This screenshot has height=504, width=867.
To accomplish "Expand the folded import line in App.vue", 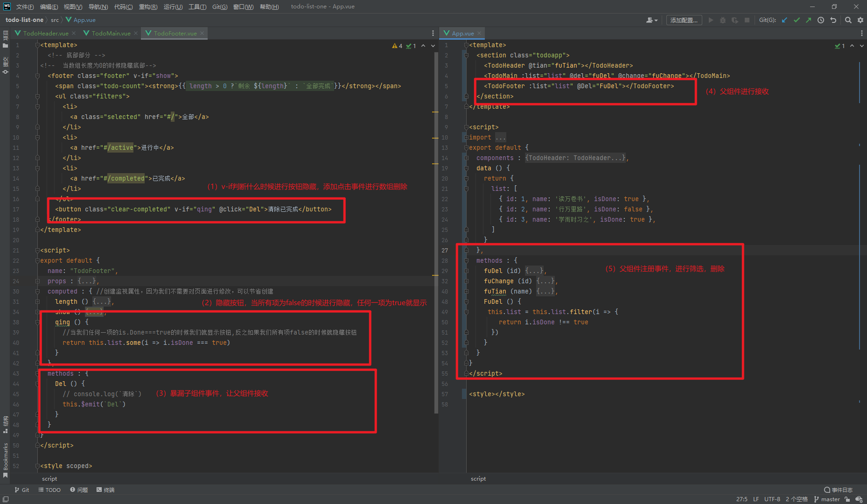I will coord(500,138).
